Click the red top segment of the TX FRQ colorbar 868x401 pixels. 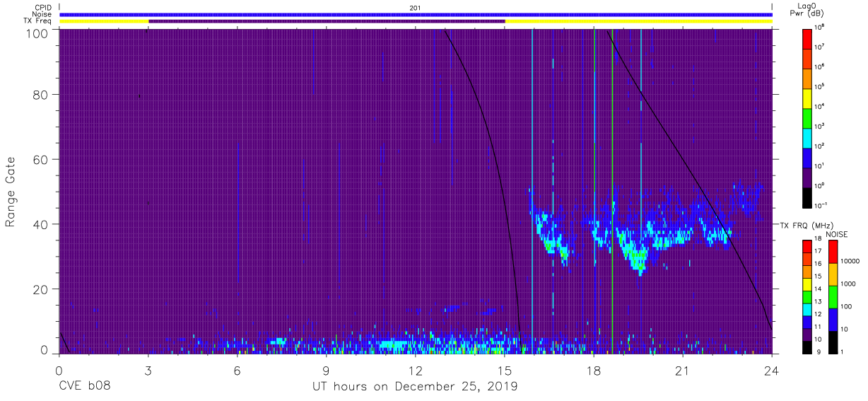tap(807, 247)
